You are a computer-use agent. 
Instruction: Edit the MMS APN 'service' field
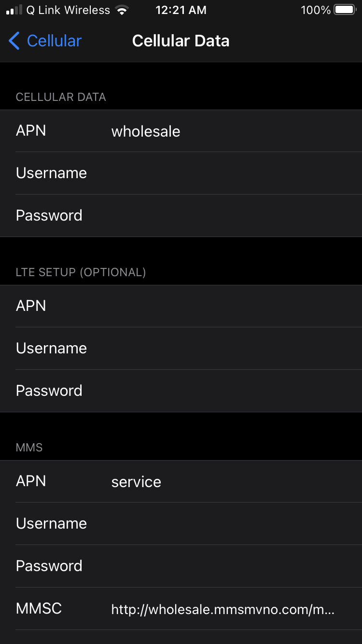(232, 482)
